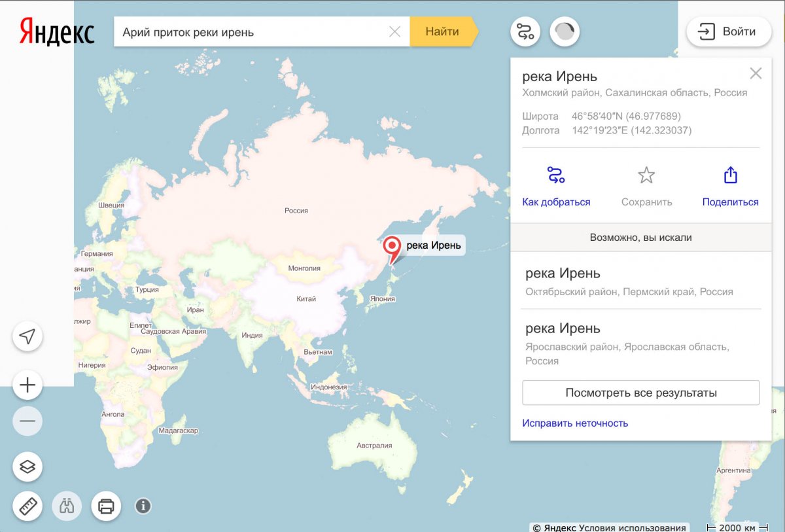This screenshot has height=532, width=785.
Task: Click the Войти login button
Action: pos(729,31)
